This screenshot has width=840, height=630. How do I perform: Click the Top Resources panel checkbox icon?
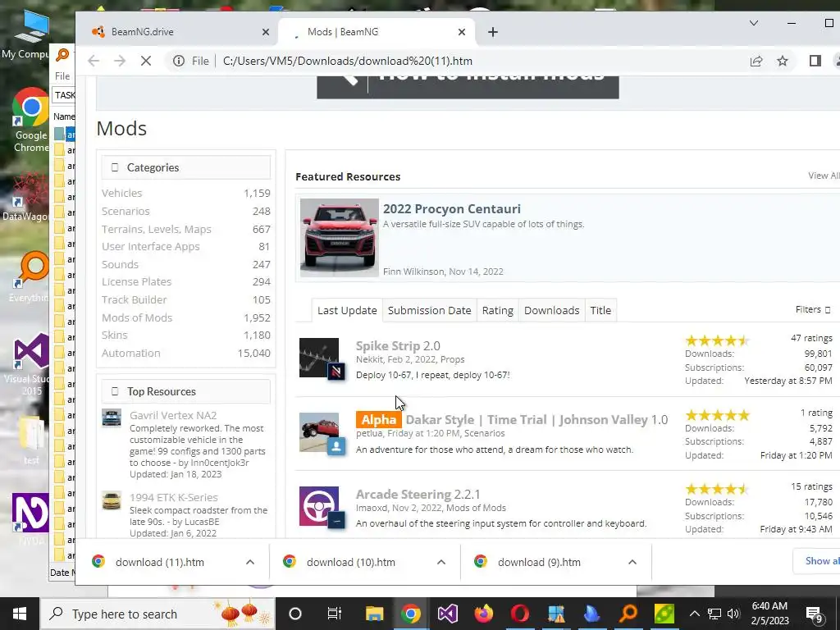[x=115, y=391]
